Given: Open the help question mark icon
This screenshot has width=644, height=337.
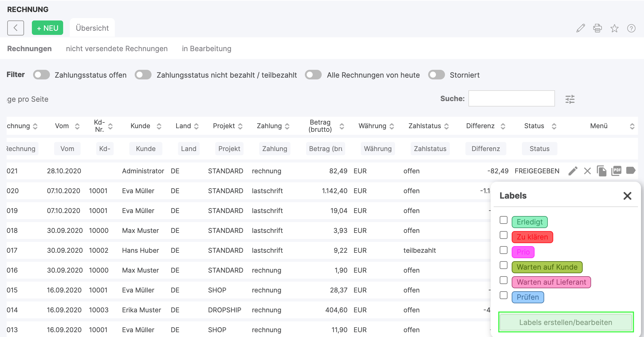Looking at the screenshot, I should tap(631, 28).
